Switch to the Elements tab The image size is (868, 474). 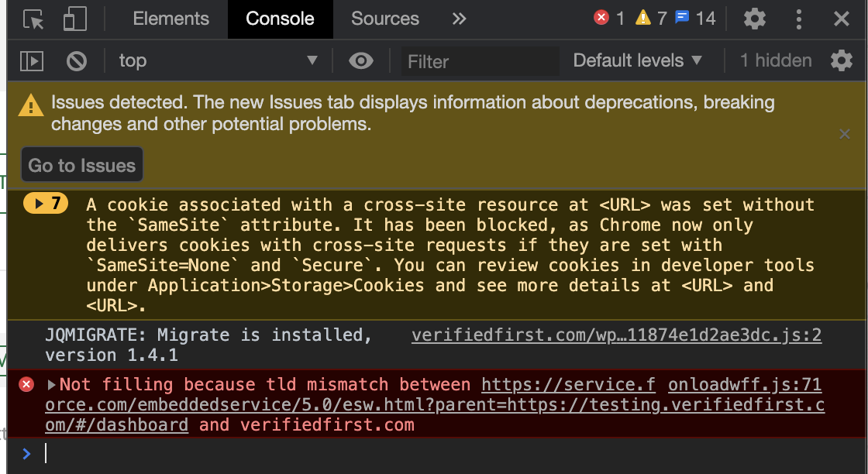point(170,19)
